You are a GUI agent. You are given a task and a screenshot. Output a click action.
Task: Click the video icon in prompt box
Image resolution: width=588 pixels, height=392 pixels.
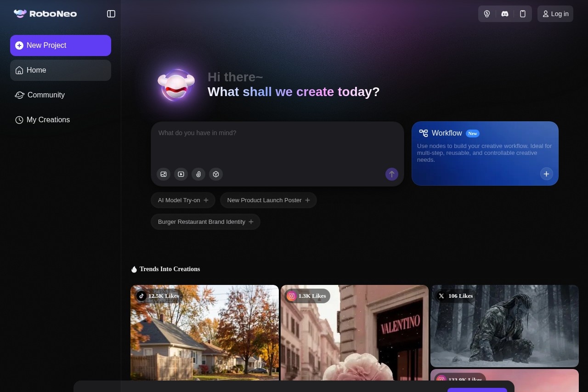(181, 174)
